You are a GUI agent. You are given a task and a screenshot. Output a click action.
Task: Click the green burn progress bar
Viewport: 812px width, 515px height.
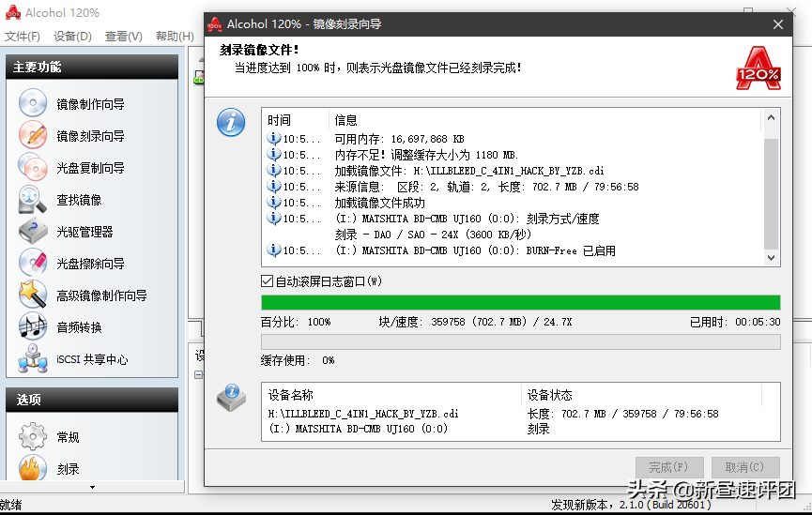520,302
